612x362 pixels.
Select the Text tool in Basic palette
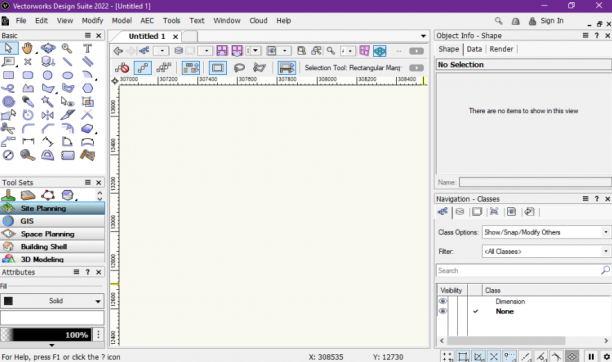tap(87, 48)
